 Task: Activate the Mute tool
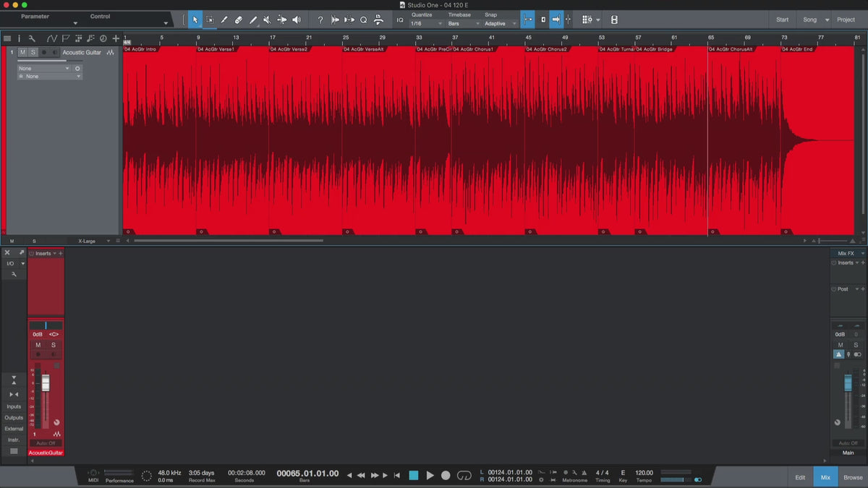pos(267,20)
